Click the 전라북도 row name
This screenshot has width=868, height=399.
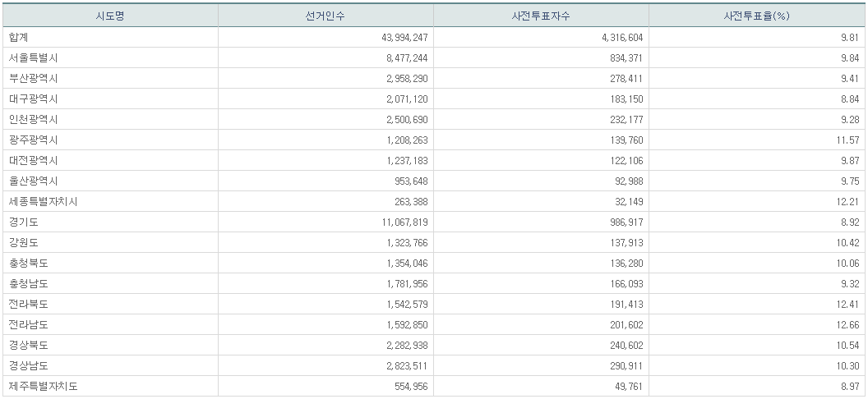point(29,304)
